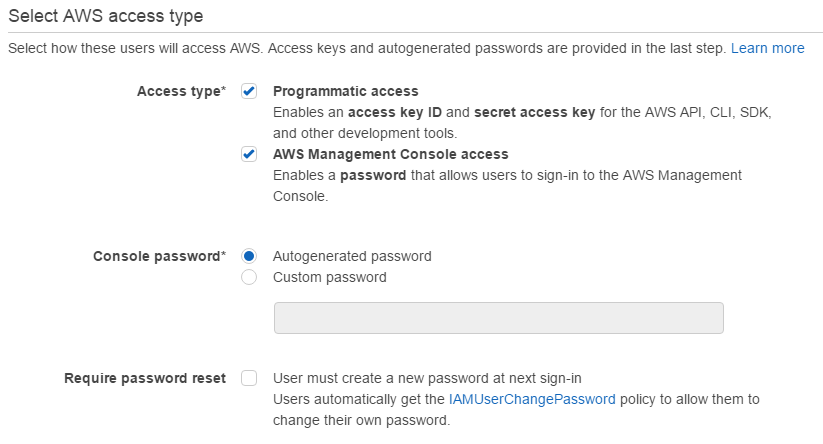Click the bold Programmatic access label text
This screenshot has width=823, height=444.
[345, 91]
